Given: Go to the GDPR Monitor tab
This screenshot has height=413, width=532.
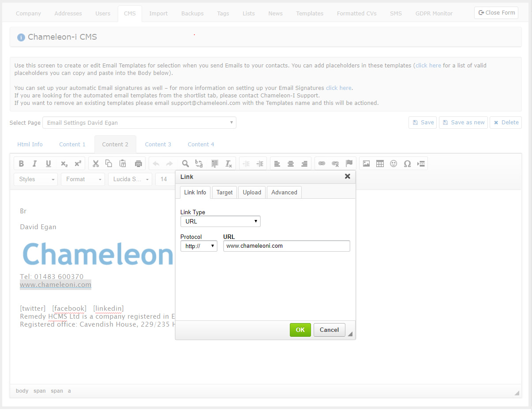Looking at the screenshot, I should (x=434, y=13).
